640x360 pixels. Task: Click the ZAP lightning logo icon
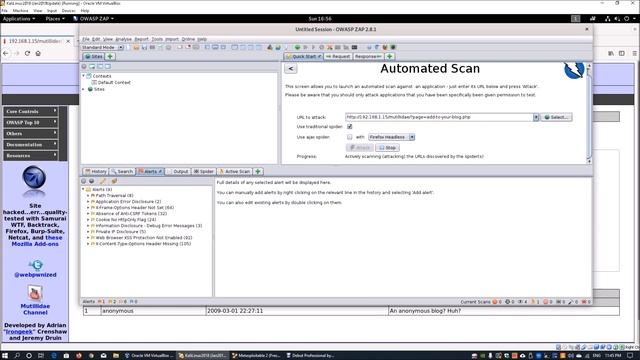tap(574, 70)
